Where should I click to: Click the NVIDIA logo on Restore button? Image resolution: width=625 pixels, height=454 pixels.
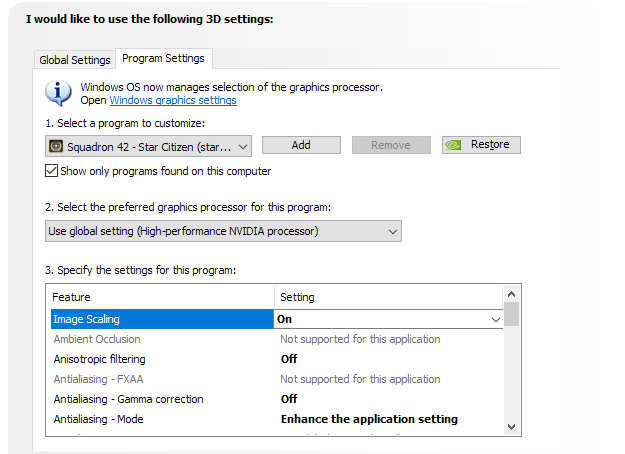(453, 145)
